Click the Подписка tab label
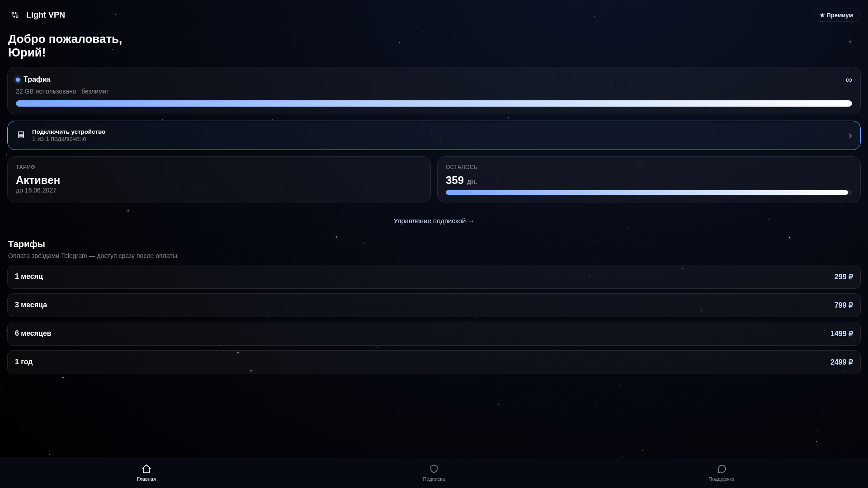Viewport: 868px width, 488px height. pos(434,479)
